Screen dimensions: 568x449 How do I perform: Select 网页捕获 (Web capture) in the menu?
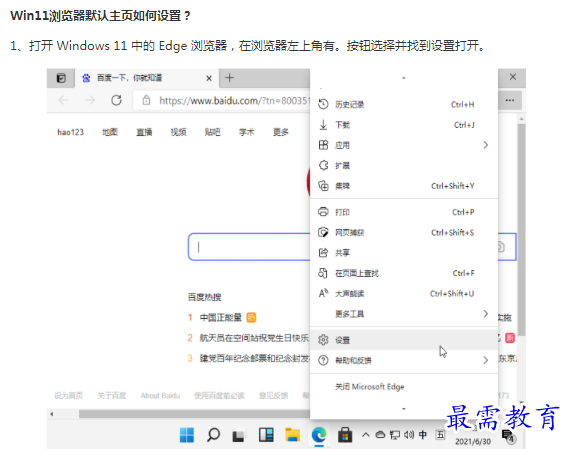click(404, 232)
